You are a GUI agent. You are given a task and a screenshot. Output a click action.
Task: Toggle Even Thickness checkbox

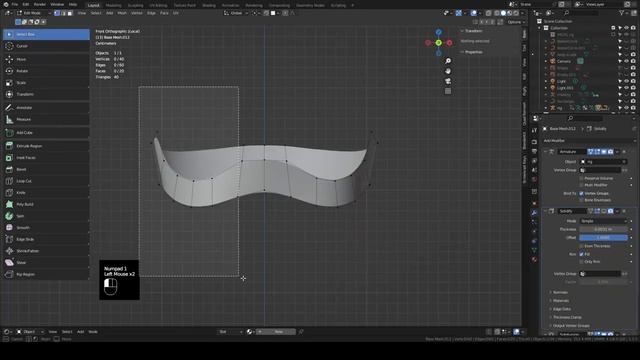(582, 246)
